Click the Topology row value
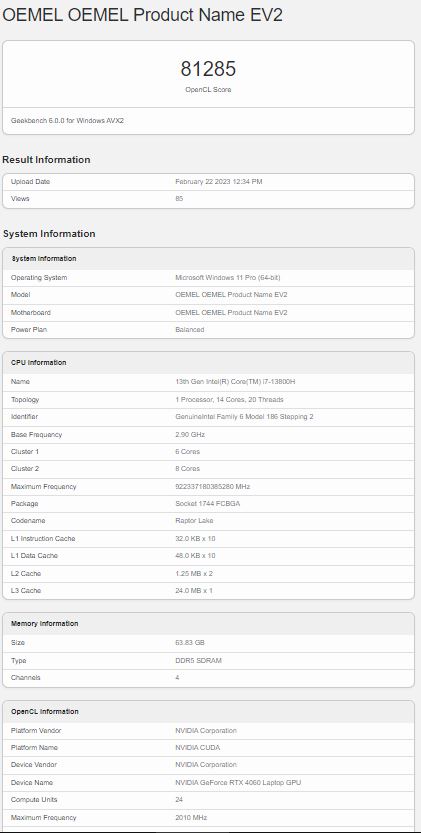The image size is (421, 833). tap(229, 400)
